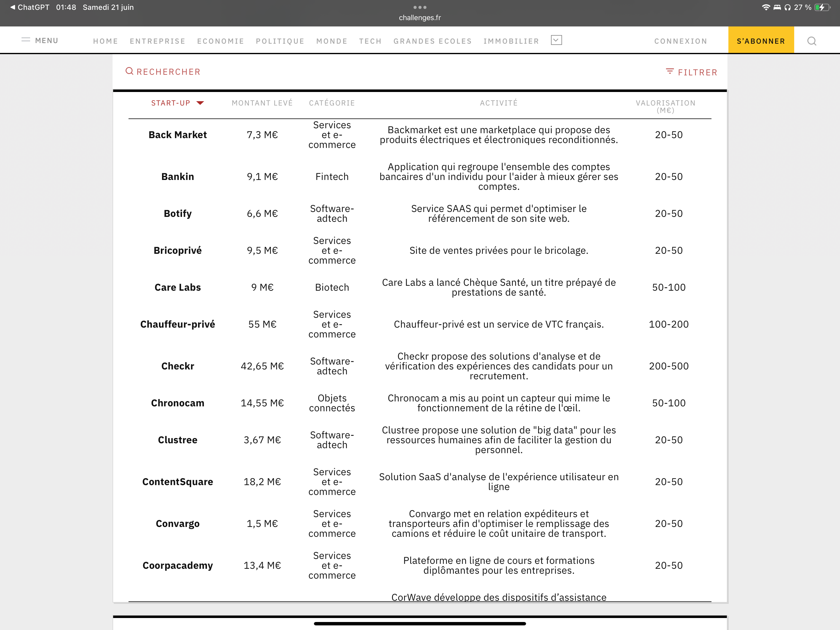Click the search magnifier in the top navigation
Image resolution: width=840 pixels, height=630 pixels.
811,41
